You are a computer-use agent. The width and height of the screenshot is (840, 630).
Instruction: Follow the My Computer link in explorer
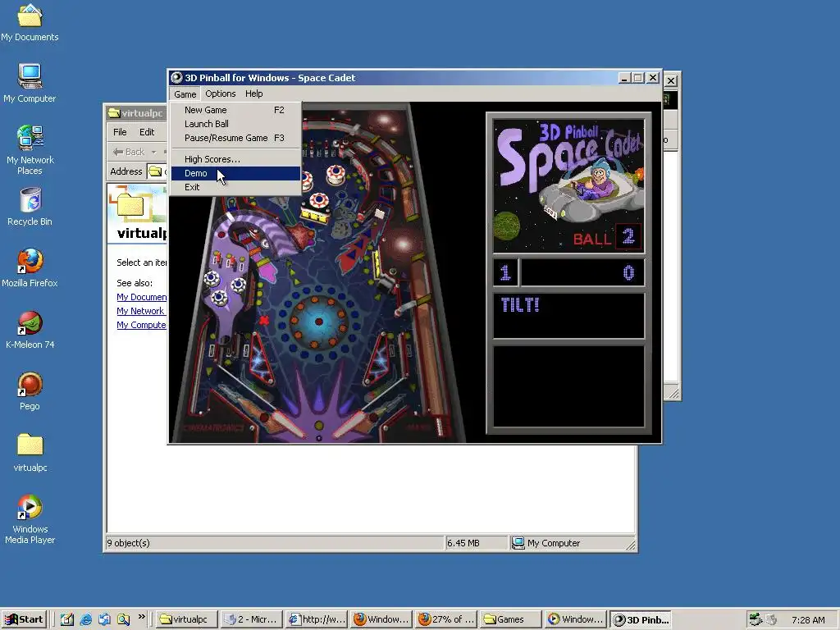(141, 325)
